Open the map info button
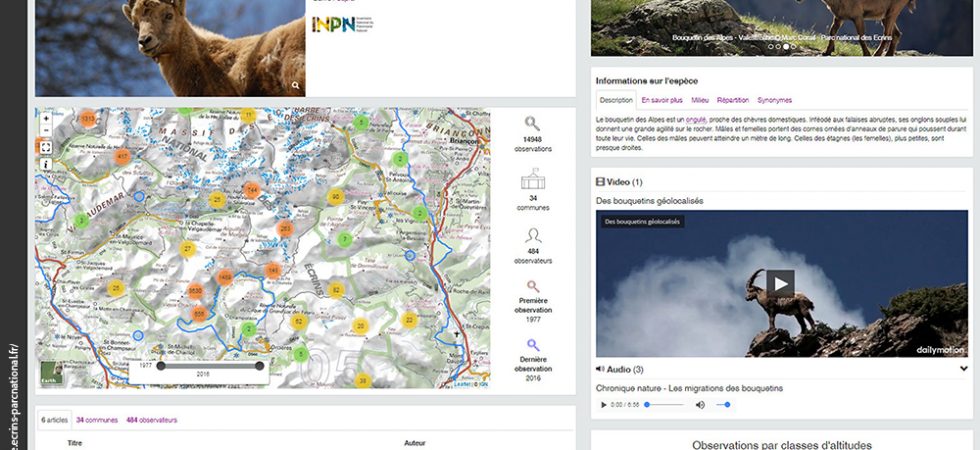 46,164
